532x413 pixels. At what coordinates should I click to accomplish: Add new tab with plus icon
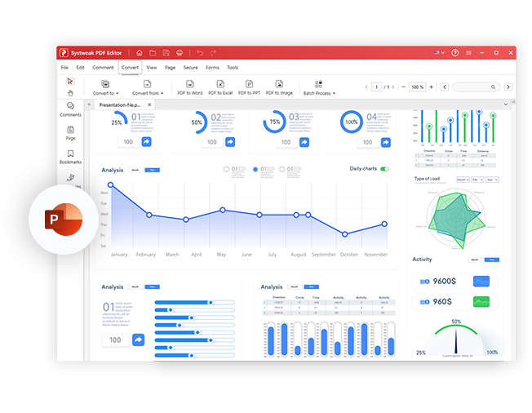pos(89,104)
